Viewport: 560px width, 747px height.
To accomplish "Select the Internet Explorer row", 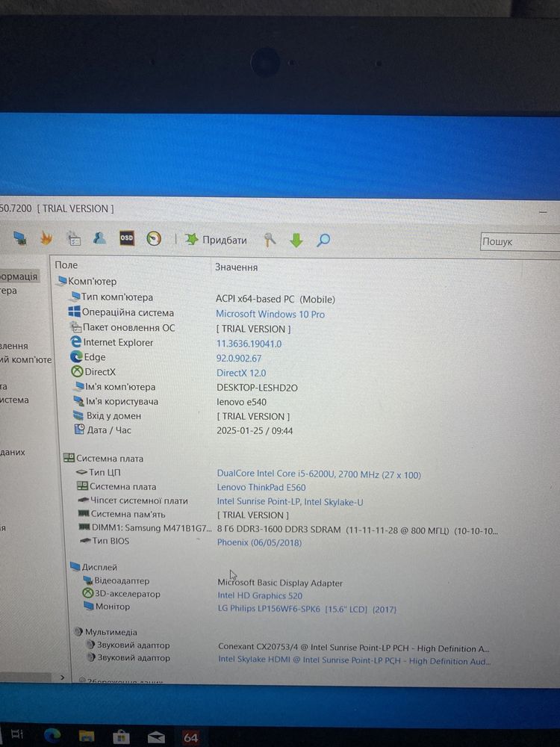I will [112, 343].
